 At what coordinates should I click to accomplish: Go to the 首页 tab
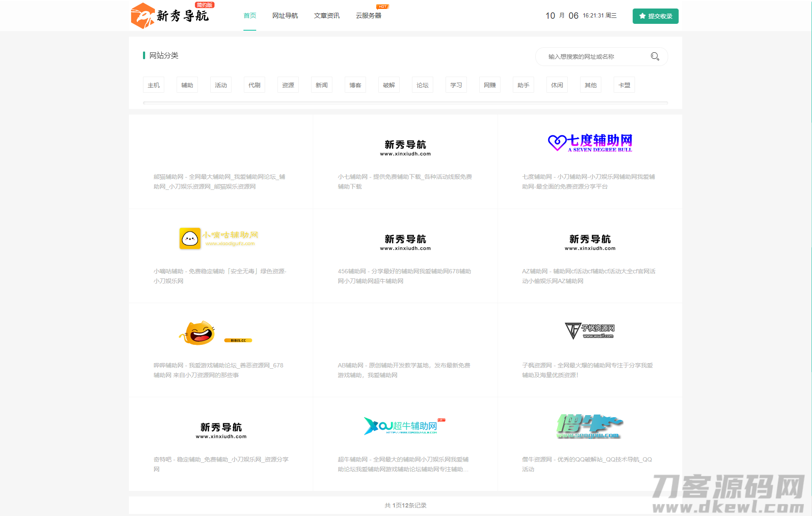pos(250,16)
